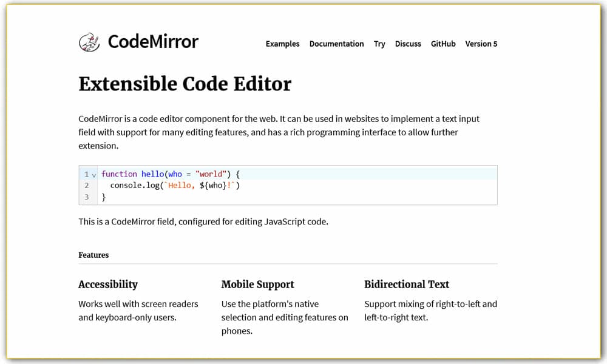Open the Documentation section
Image resolution: width=607 pixels, height=364 pixels.
tap(336, 44)
